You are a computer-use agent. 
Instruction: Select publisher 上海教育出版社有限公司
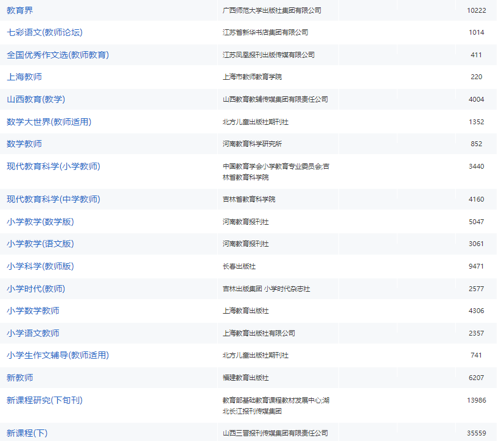pyautogui.click(x=259, y=333)
